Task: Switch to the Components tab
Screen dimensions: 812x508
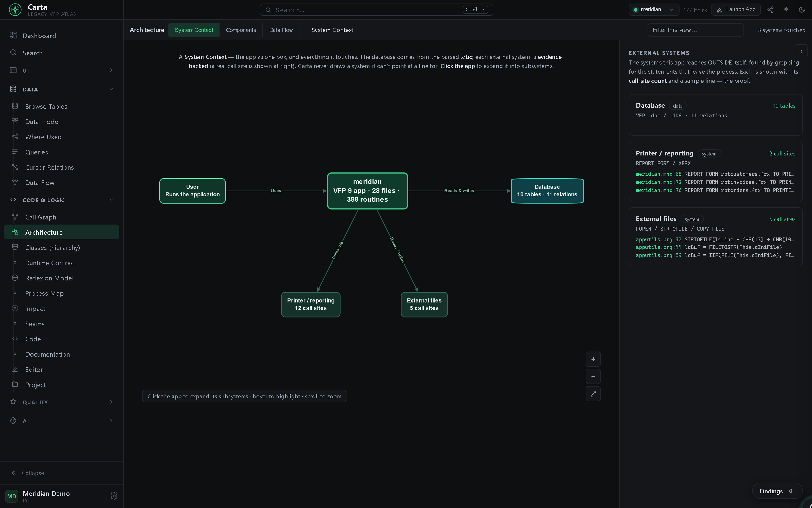Action: [241, 30]
